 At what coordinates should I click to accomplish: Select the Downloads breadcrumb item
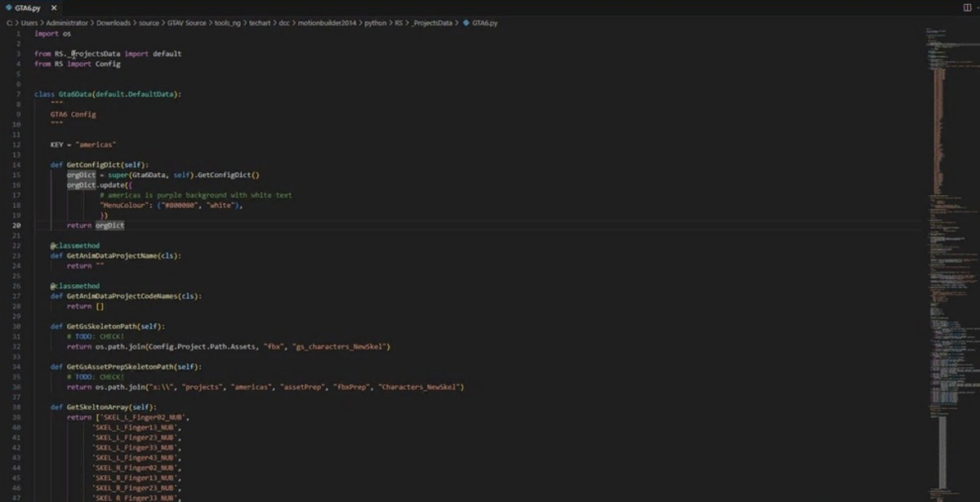click(110, 23)
